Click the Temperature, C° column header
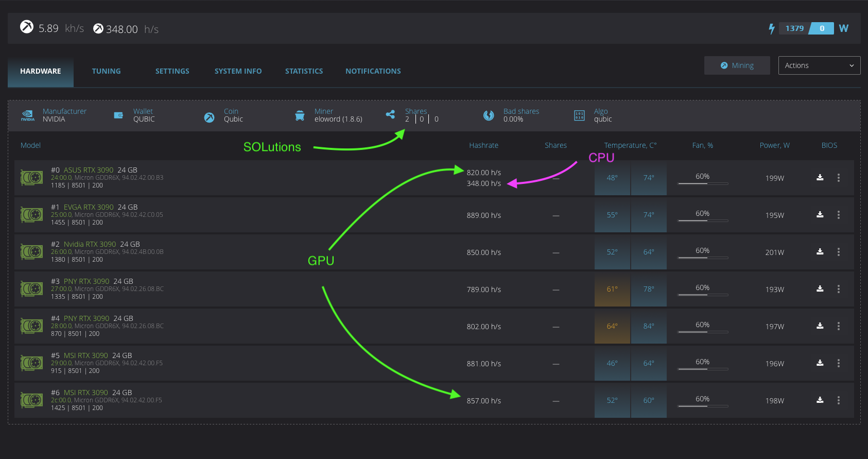The image size is (868, 459). [631, 145]
